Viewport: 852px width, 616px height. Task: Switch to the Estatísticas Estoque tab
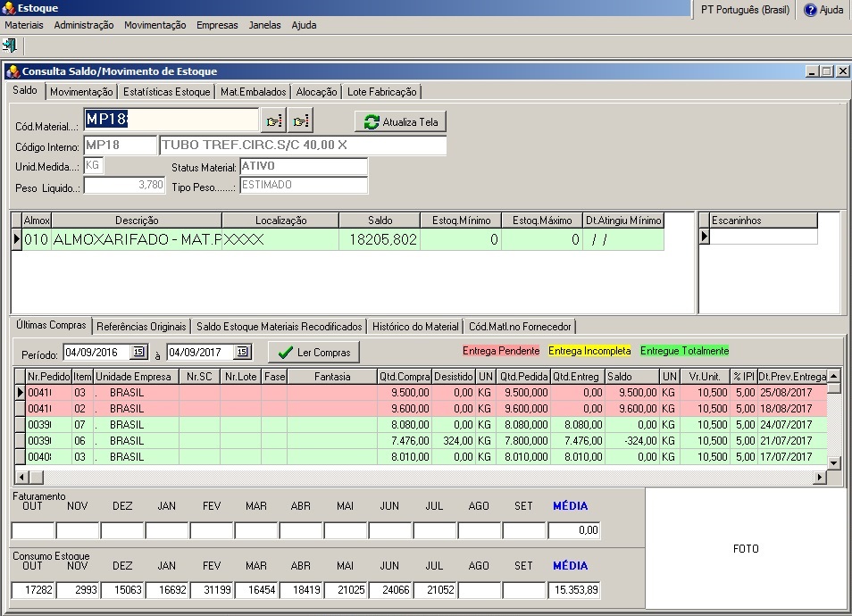(x=166, y=92)
